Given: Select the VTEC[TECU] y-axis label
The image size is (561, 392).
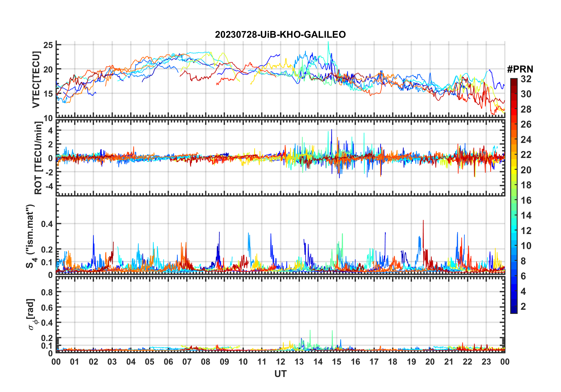Looking at the screenshot, I should (36, 80).
